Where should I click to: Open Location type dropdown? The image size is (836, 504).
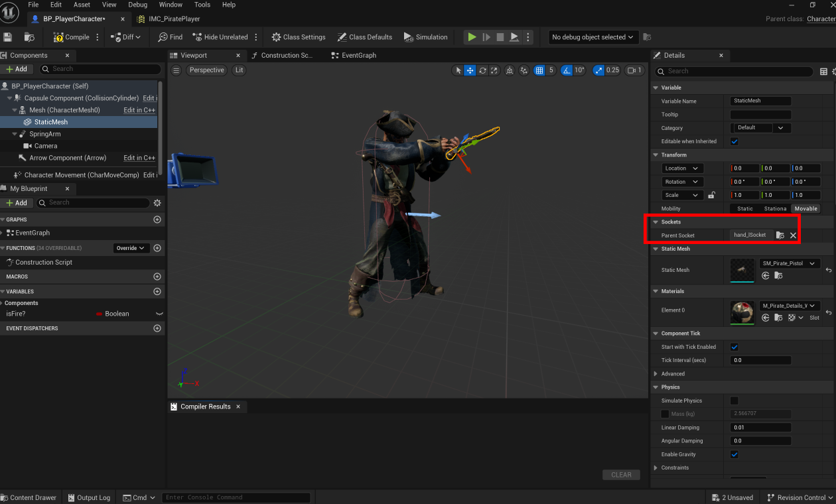(x=683, y=168)
